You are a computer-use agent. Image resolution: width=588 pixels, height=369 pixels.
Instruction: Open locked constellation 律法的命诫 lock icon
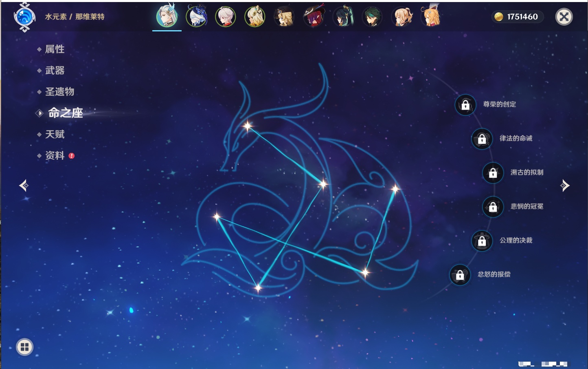[482, 139]
